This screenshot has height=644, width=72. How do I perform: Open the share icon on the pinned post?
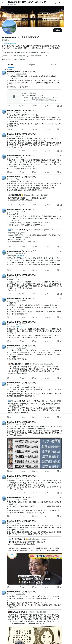pyautogui.click(x=61, y=106)
